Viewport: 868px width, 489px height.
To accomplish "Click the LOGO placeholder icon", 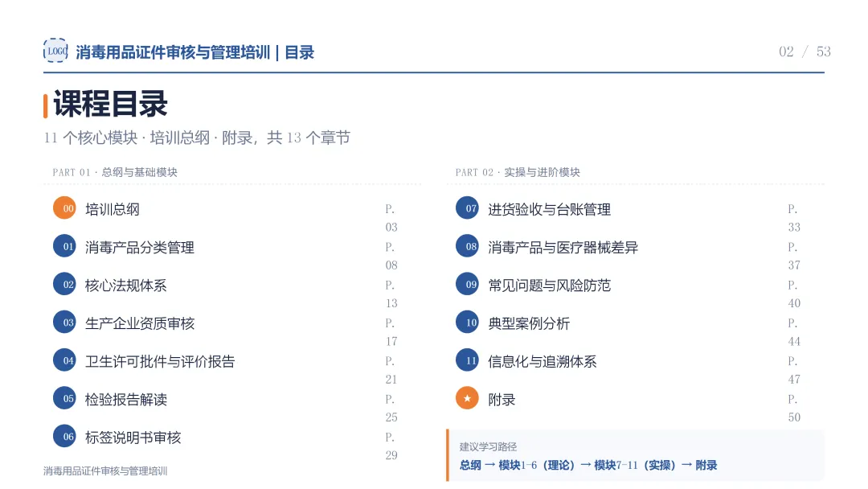I will point(55,51).
